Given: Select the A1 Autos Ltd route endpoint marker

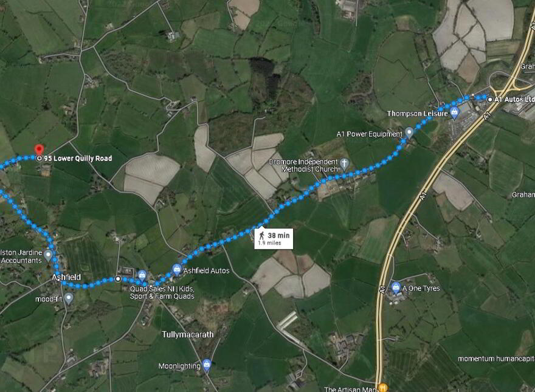Looking at the screenshot, I should (490, 99).
